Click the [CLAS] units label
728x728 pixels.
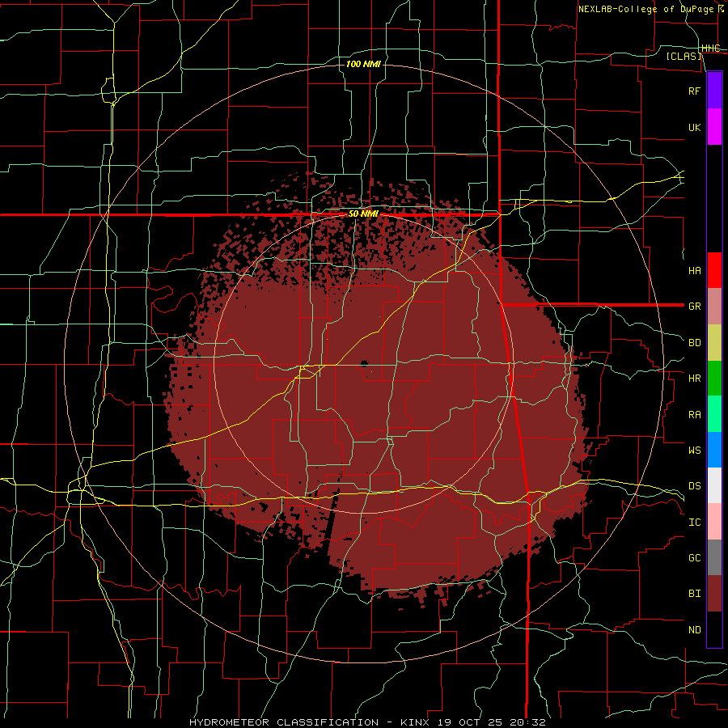684,56
